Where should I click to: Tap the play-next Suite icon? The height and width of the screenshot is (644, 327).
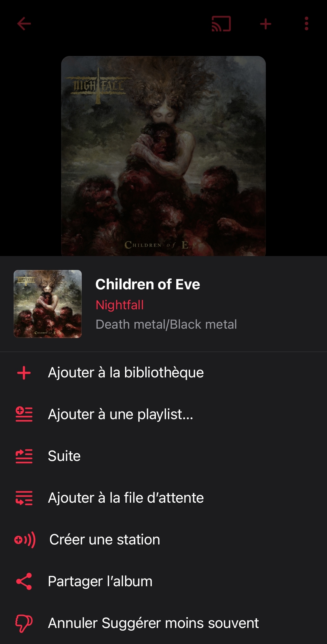[x=24, y=456]
